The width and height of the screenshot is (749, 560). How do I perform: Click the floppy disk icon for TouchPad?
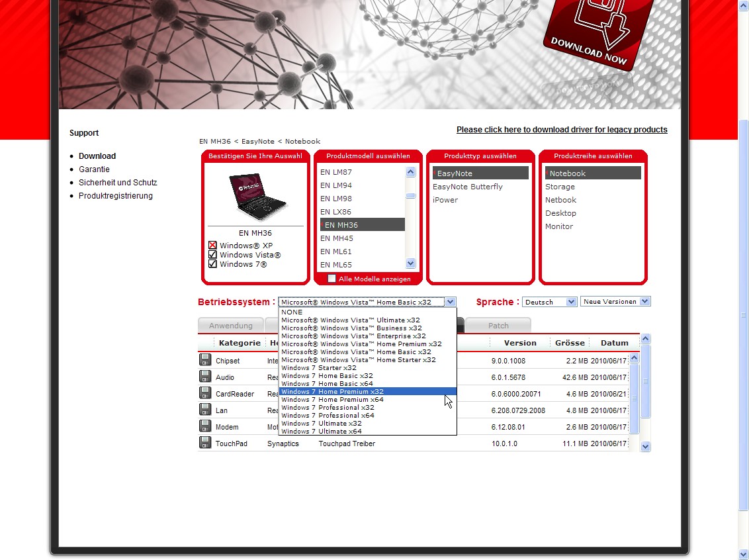205,442
